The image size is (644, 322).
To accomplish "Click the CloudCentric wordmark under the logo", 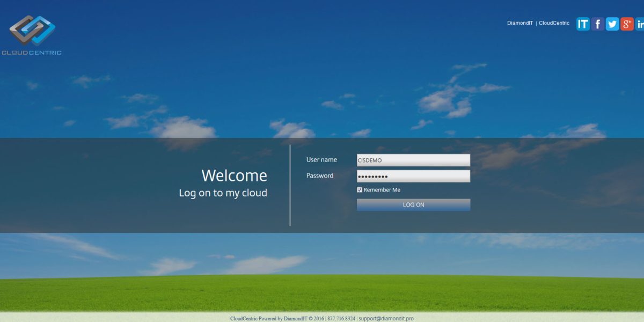I will 32,52.
